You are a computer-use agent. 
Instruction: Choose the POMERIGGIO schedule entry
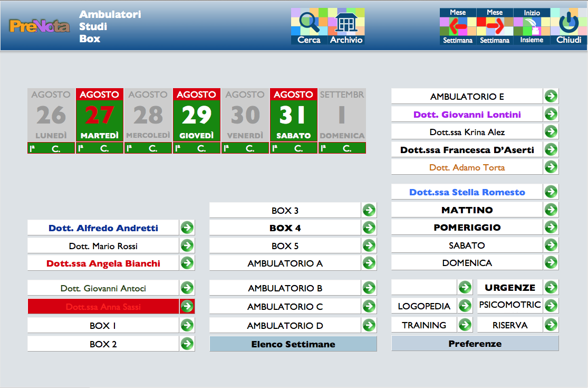pyautogui.click(x=467, y=228)
